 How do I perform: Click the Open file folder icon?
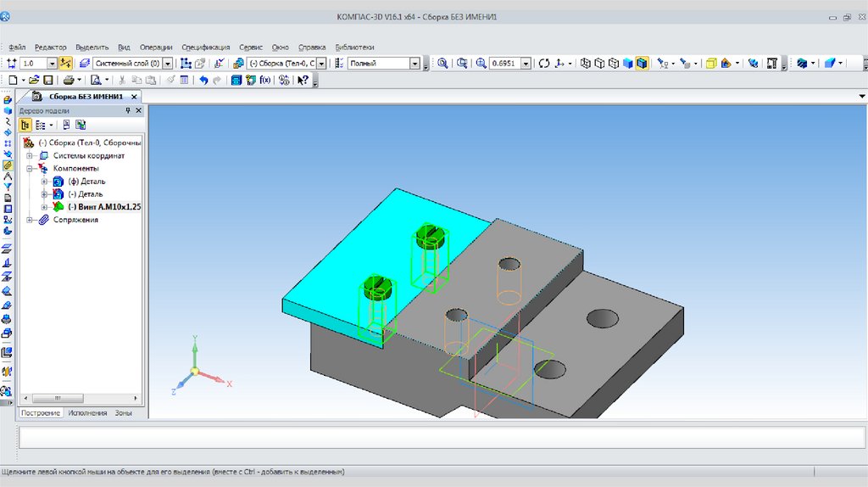click(x=34, y=80)
